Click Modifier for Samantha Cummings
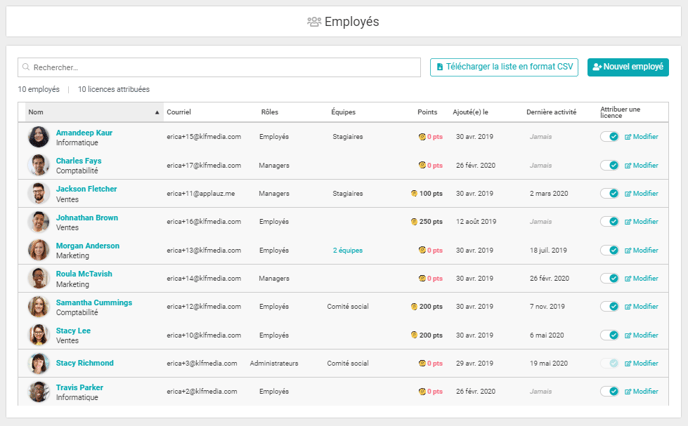 pyautogui.click(x=641, y=307)
